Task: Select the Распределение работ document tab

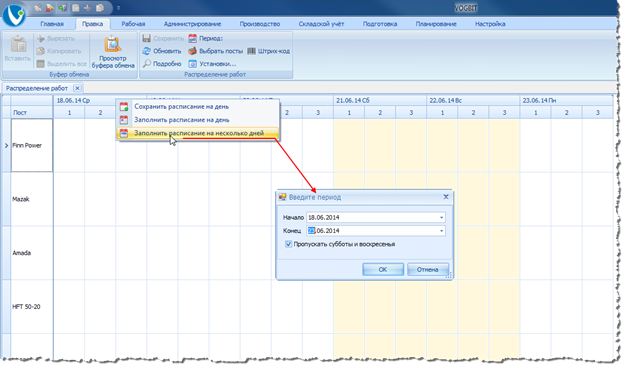Action: point(37,88)
